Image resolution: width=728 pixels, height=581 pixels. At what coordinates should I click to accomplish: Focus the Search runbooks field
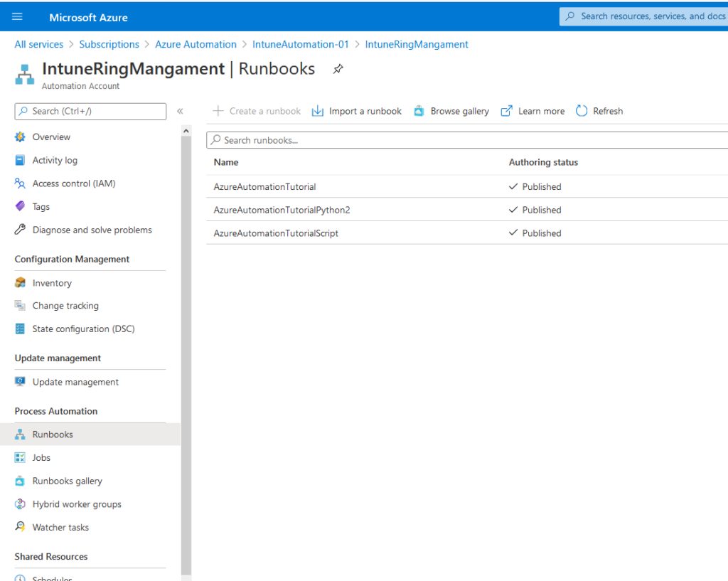pyautogui.click(x=467, y=140)
